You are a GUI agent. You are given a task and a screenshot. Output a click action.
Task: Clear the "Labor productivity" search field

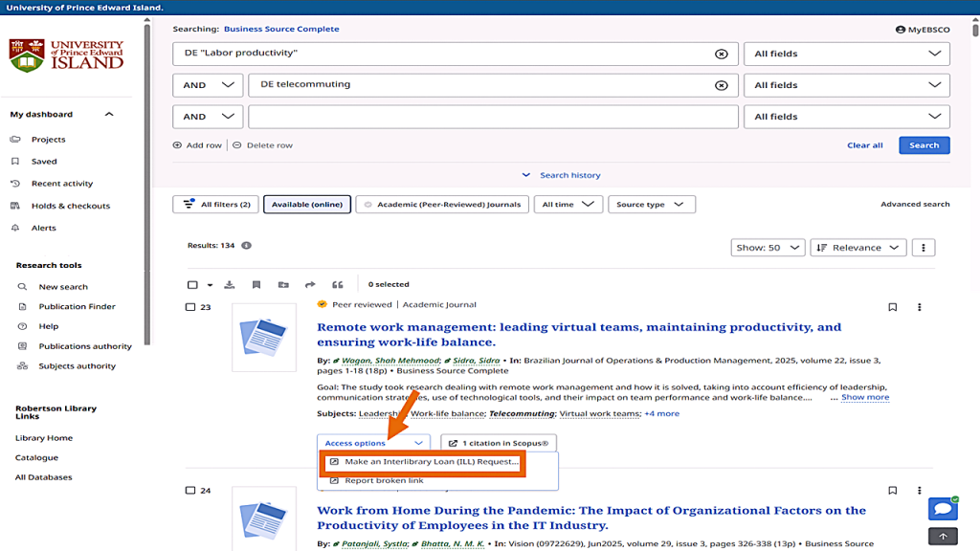point(722,54)
